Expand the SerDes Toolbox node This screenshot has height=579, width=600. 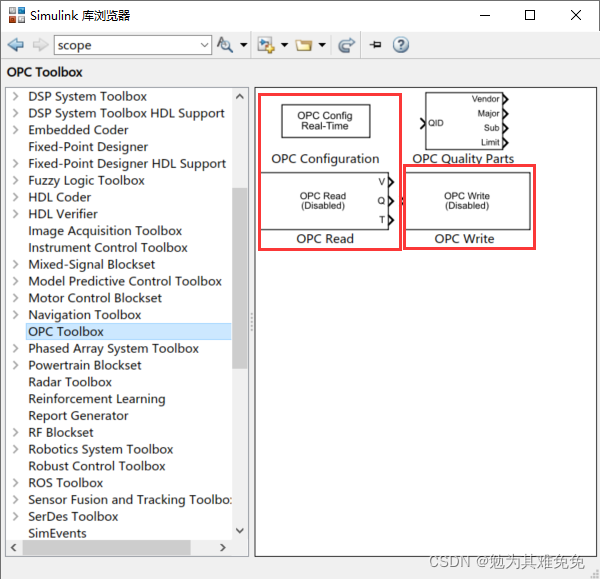point(15,517)
